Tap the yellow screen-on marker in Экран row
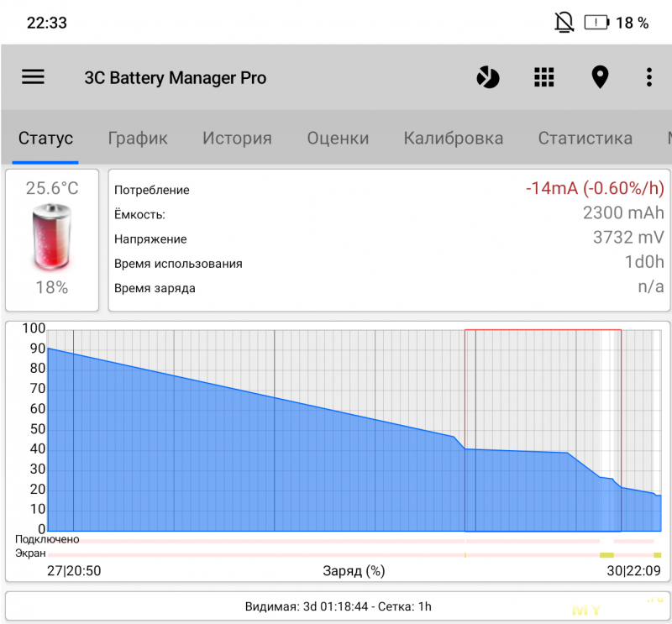 pyautogui.click(x=606, y=555)
